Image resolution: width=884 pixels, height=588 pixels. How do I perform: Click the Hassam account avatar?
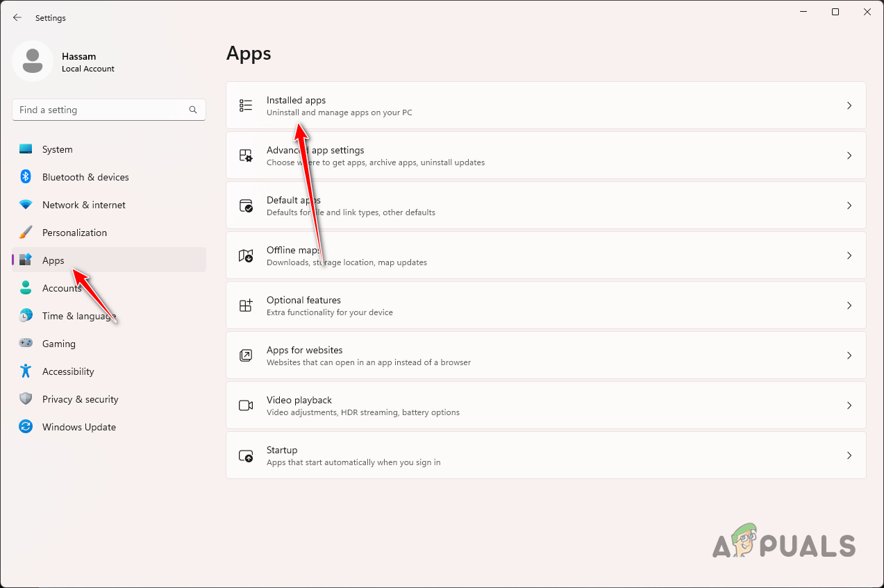tap(32, 61)
